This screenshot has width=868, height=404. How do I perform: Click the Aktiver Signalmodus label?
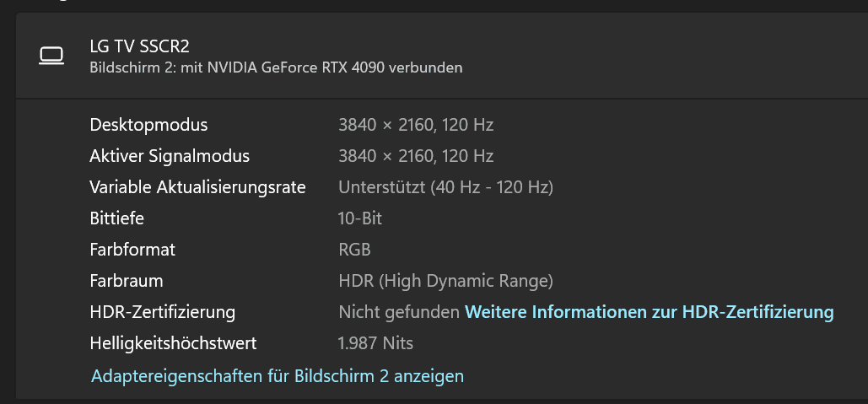[x=170, y=156]
